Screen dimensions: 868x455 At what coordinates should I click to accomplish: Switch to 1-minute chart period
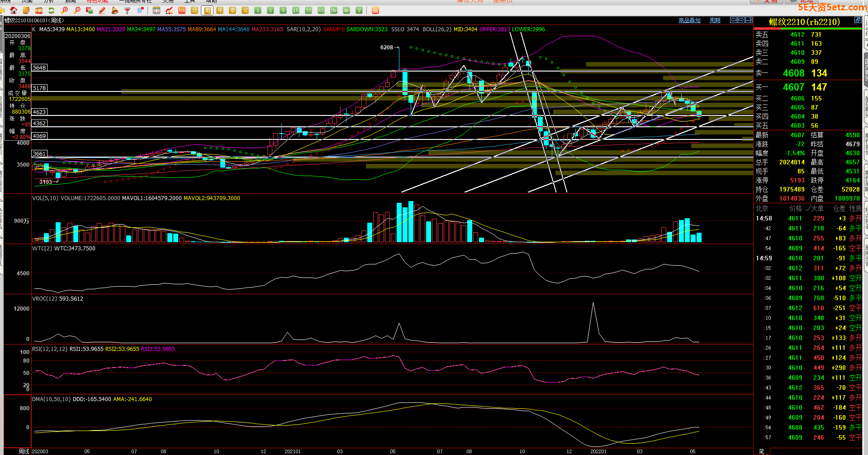pyautogui.click(x=258, y=10)
